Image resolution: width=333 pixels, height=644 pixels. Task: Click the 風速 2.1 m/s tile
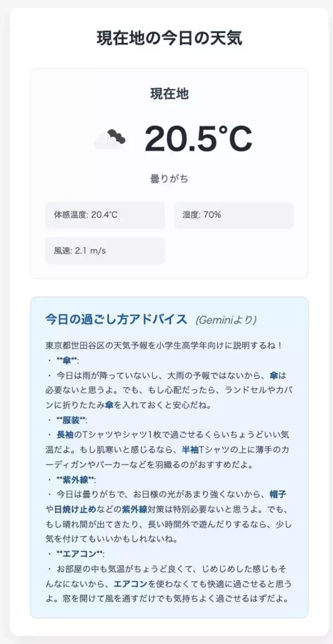tap(105, 251)
